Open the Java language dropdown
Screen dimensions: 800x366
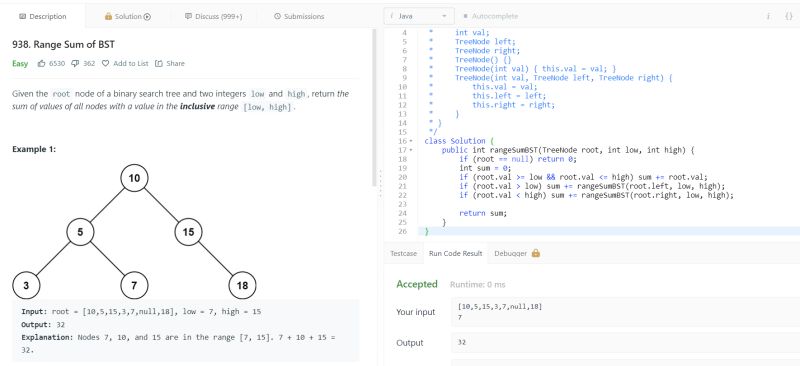418,16
